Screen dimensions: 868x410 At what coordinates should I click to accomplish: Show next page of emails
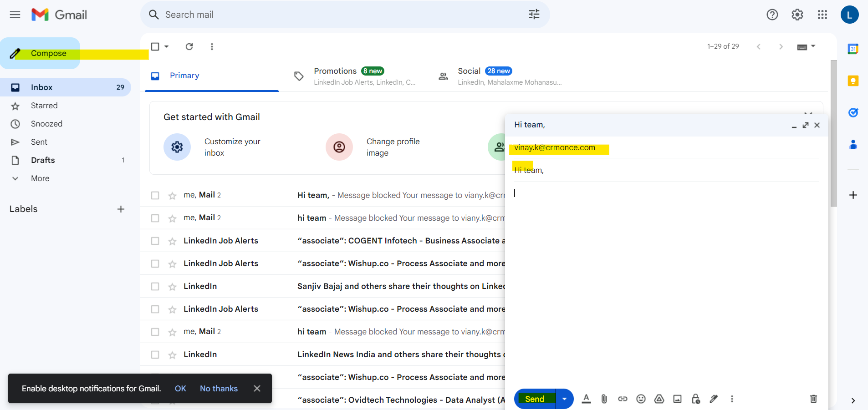coord(781,46)
